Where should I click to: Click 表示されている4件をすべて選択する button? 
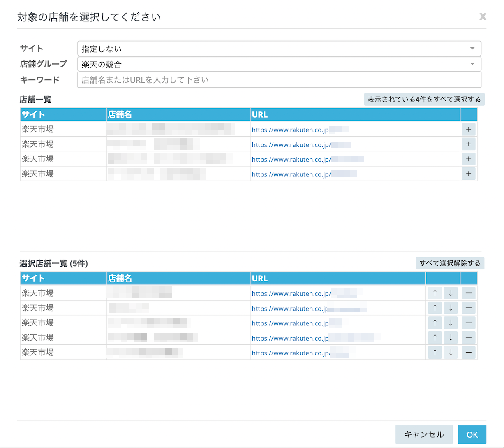coord(424,100)
